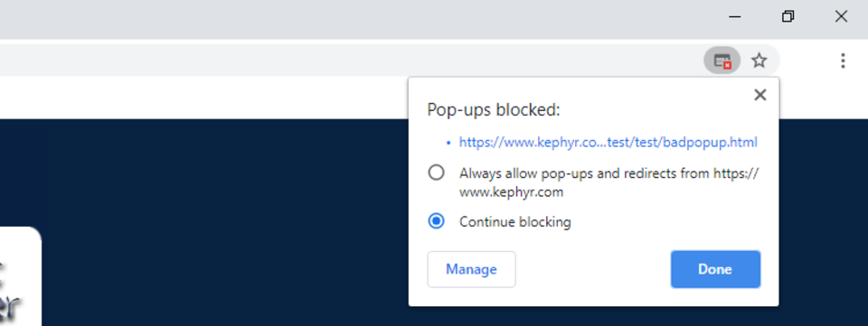This screenshot has height=326, width=868.
Task: Open Chrome's three-dot menu
Action: pyautogui.click(x=843, y=61)
